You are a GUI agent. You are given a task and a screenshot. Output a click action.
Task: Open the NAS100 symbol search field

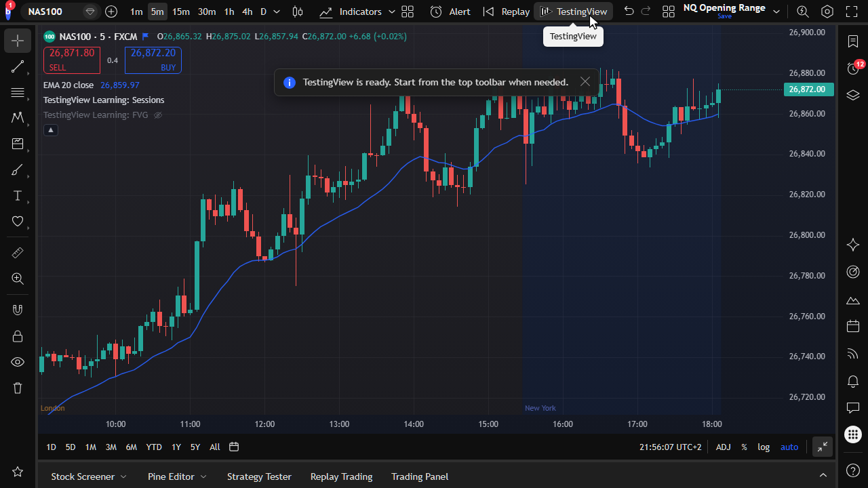[x=61, y=12]
